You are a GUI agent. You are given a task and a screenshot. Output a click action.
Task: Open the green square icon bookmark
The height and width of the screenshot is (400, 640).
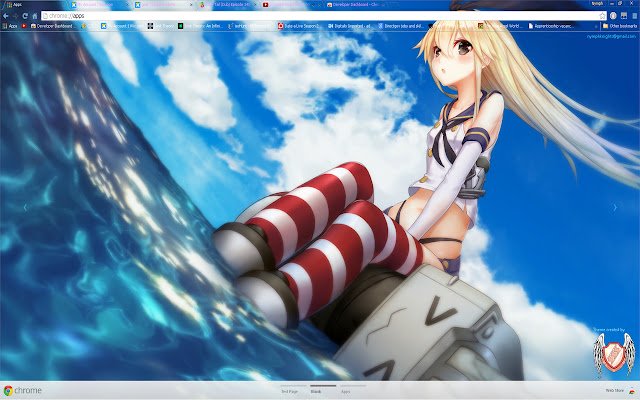pyautogui.click(x=180, y=26)
